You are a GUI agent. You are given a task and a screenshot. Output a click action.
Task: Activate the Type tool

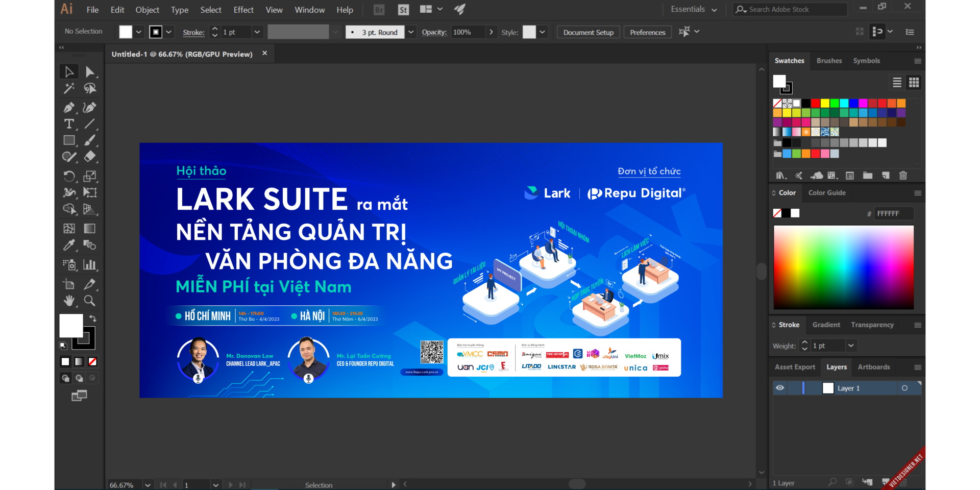click(69, 124)
